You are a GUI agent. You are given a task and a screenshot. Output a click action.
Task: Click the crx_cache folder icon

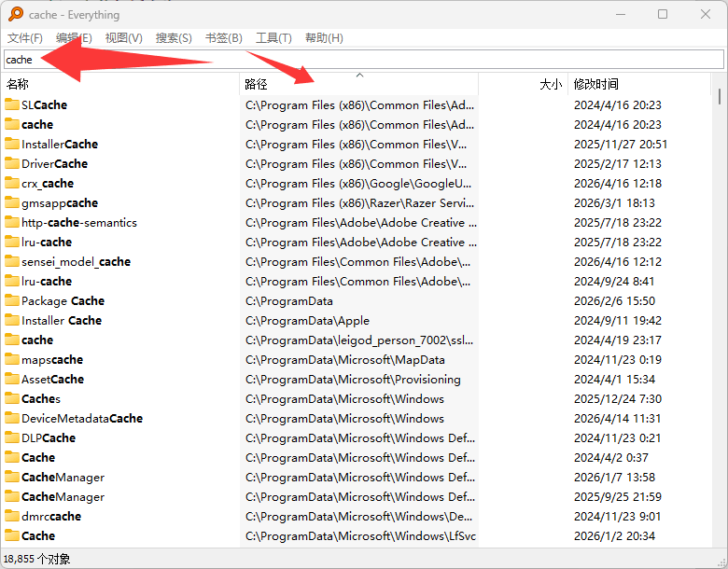pyautogui.click(x=12, y=183)
